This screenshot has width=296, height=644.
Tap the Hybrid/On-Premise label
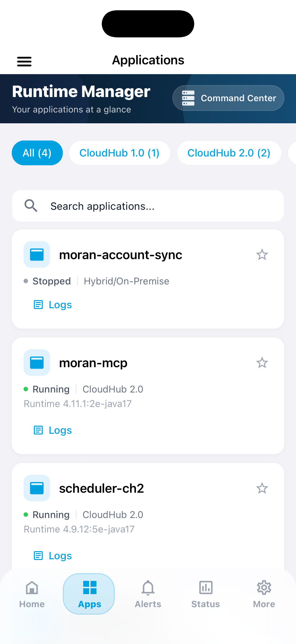click(x=126, y=281)
